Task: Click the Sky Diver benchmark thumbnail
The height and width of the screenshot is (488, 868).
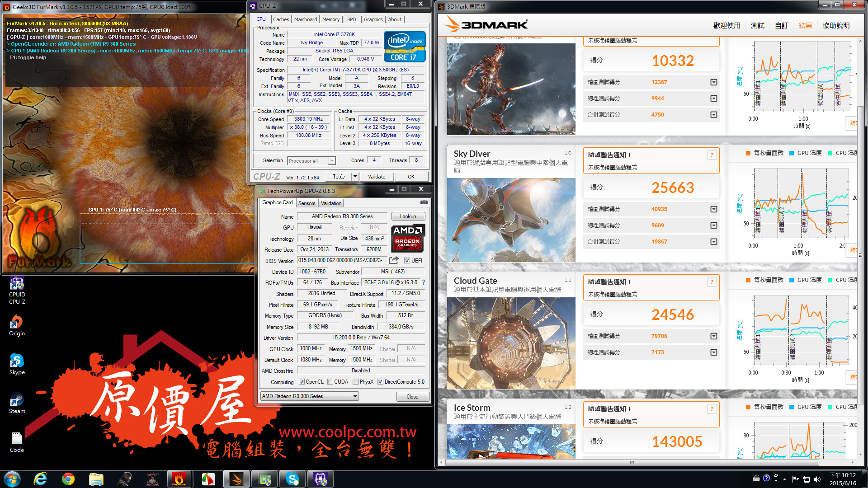Action: click(x=511, y=220)
